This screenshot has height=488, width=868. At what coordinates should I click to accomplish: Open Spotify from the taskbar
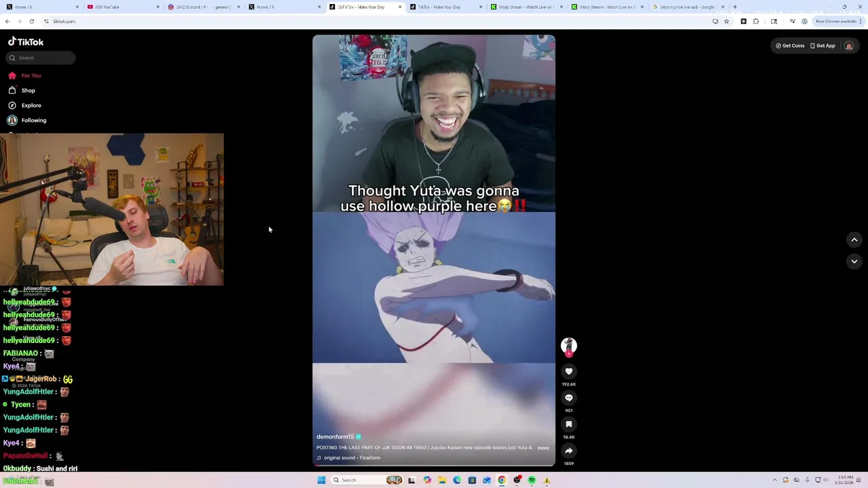532,480
